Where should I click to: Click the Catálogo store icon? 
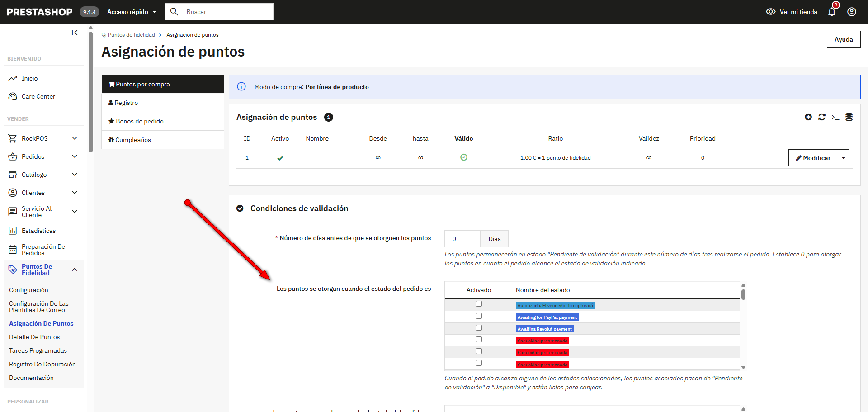(x=13, y=175)
